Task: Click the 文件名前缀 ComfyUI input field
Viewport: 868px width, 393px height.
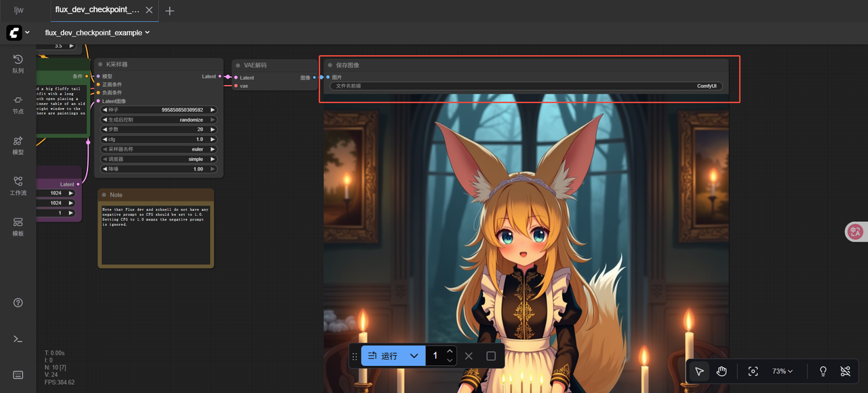Action: tap(526, 86)
